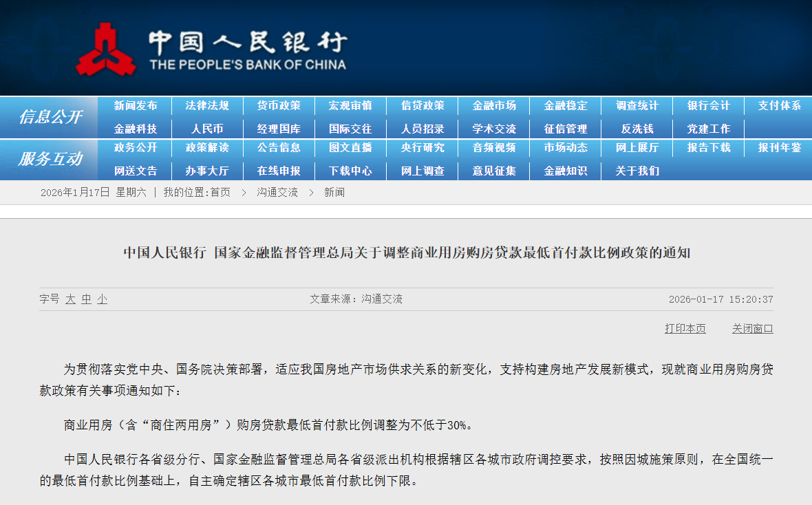Select 政策解读 under 服务互动

(x=207, y=148)
